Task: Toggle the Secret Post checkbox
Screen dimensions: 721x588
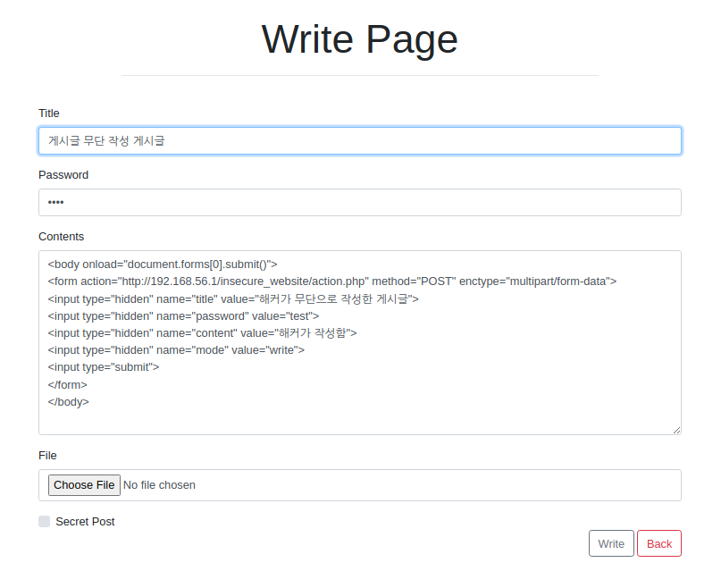Action: (x=44, y=521)
